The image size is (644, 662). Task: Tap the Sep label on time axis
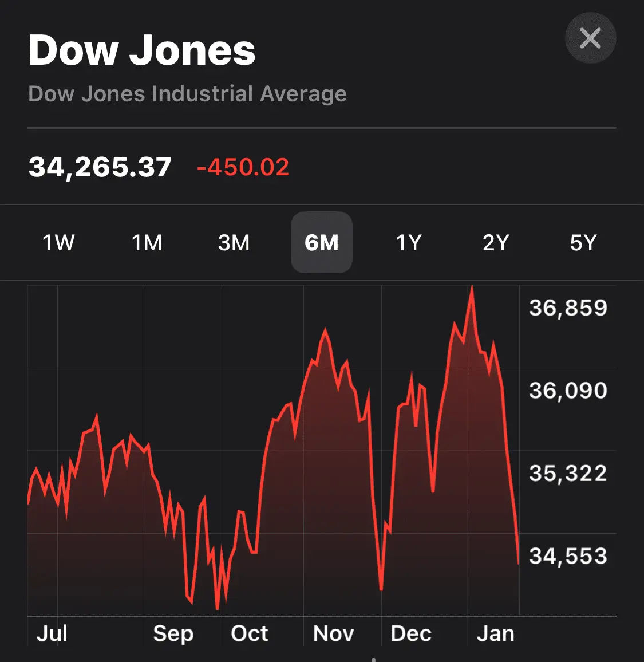[x=173, y=633]
